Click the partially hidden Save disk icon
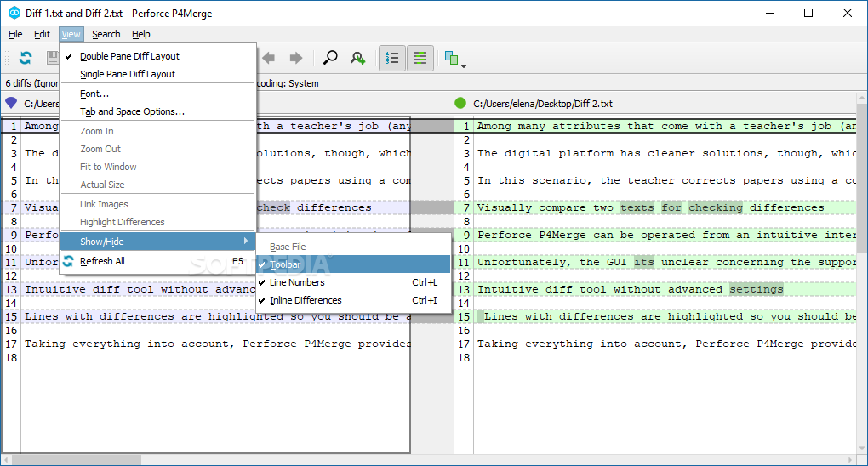This screenshot has height=466, width=868. [x=53, y=58]
